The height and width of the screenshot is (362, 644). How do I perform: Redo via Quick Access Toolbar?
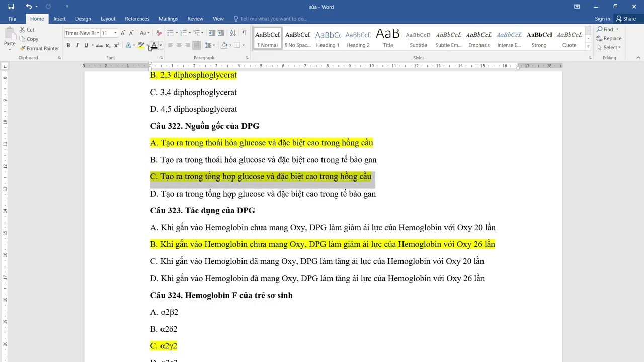48,7
